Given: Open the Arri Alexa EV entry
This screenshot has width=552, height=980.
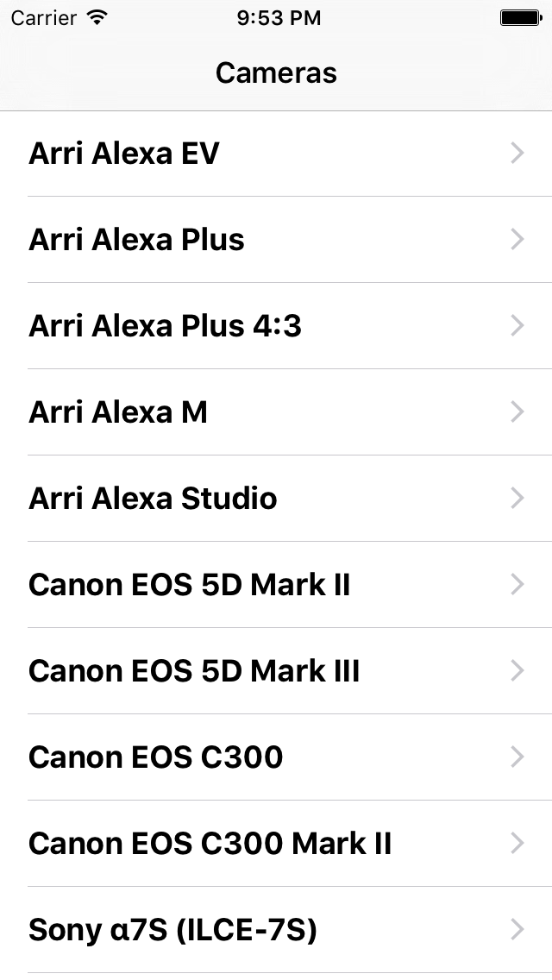Looking at the screenshot, I should [276, 153].
